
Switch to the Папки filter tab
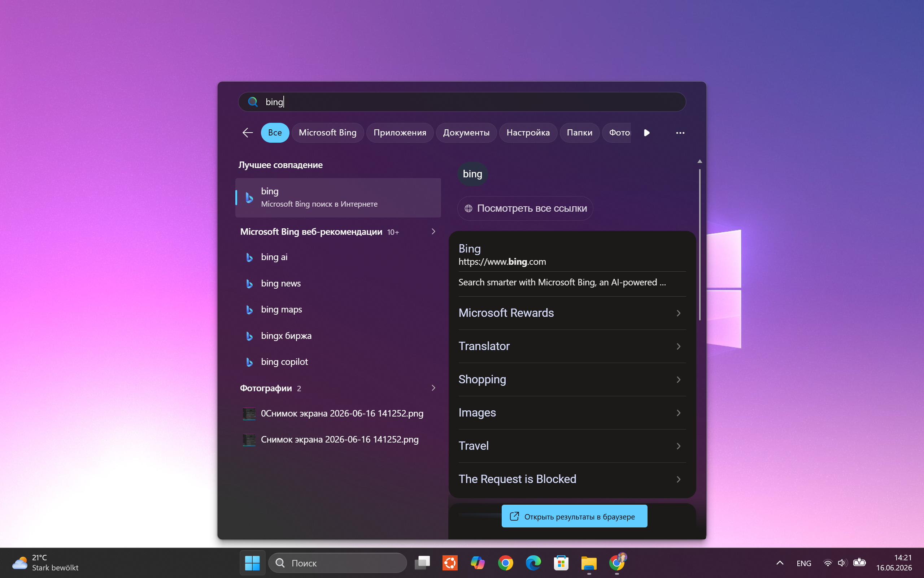click(x=580, y=133)
